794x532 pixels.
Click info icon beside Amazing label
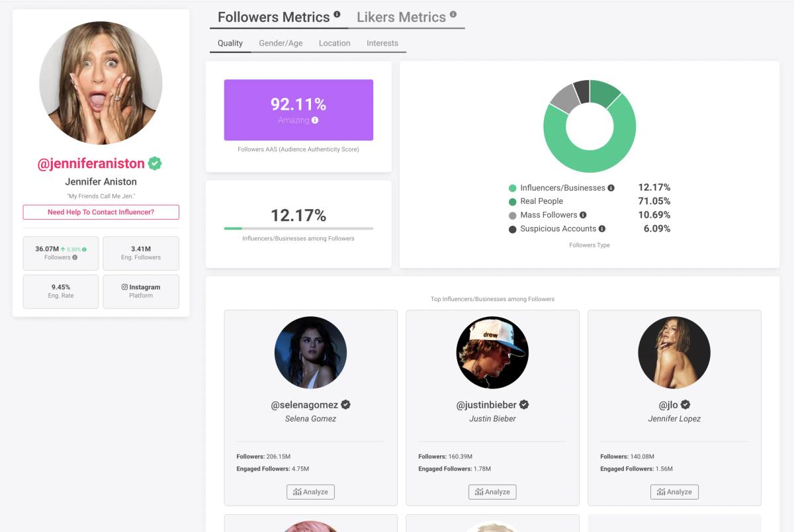(315, 120)
